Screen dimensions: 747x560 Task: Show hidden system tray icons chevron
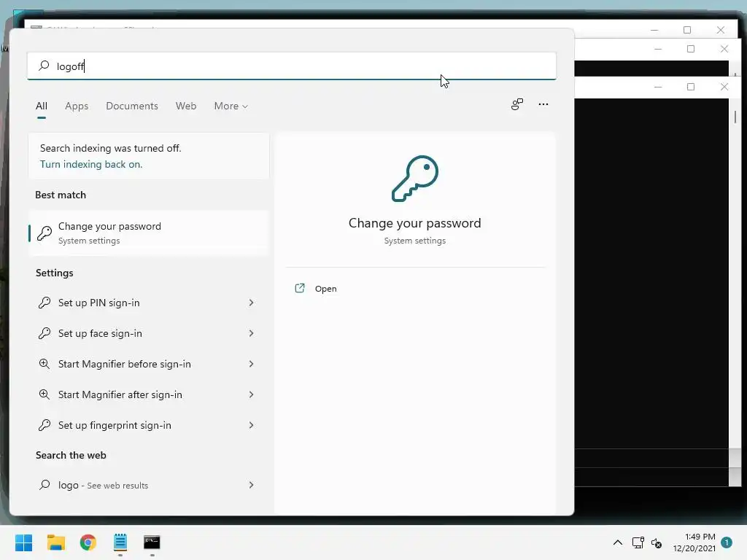pyautogui.click(x=617, y=542)
